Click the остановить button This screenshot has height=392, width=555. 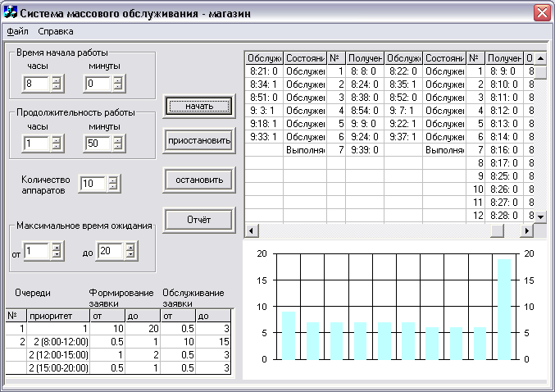[198, 179]
